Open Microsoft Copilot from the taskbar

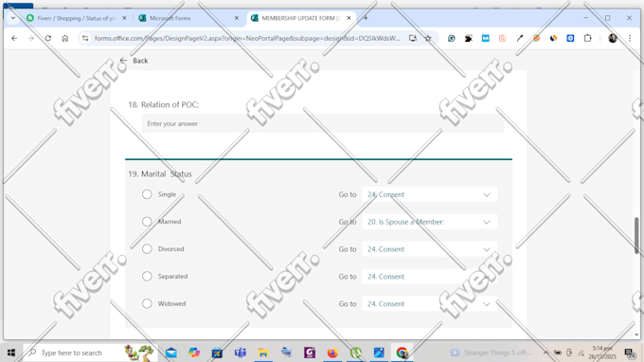click(194, 353)
